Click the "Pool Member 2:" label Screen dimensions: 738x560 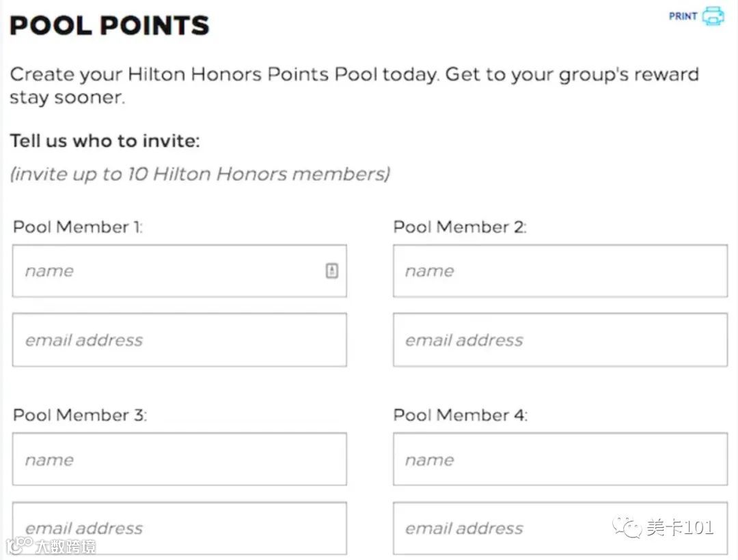pyautogui.click(x=459, y=227)
